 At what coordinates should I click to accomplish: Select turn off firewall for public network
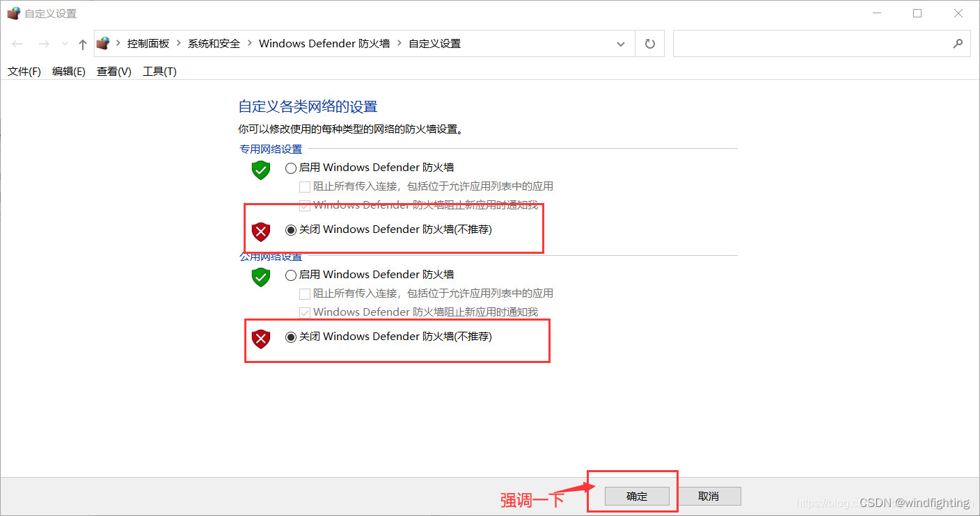coord(290,337)
